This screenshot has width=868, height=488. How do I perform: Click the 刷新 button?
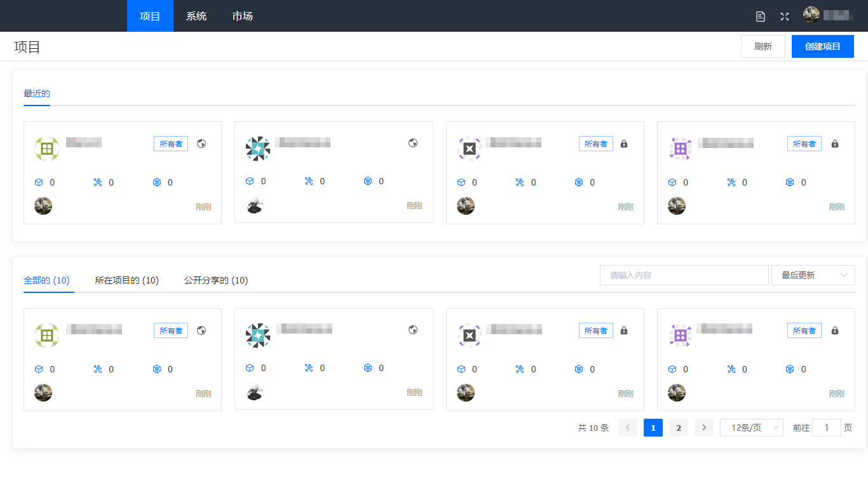[x=763, y=46]
